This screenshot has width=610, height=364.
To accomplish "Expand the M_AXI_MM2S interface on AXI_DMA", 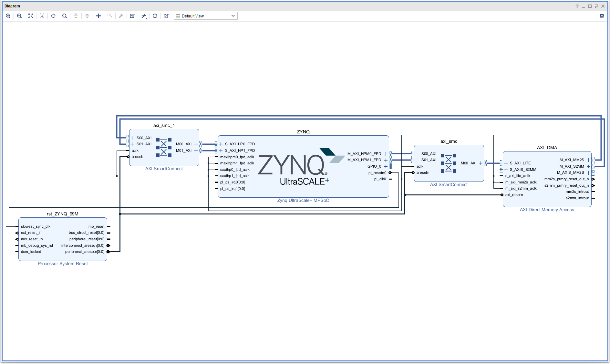I will (x=588, y=160).
